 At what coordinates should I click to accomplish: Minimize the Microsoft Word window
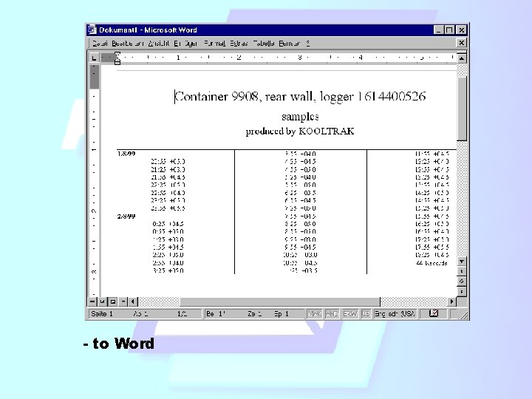pyautogui.click(x=438, y=30)
